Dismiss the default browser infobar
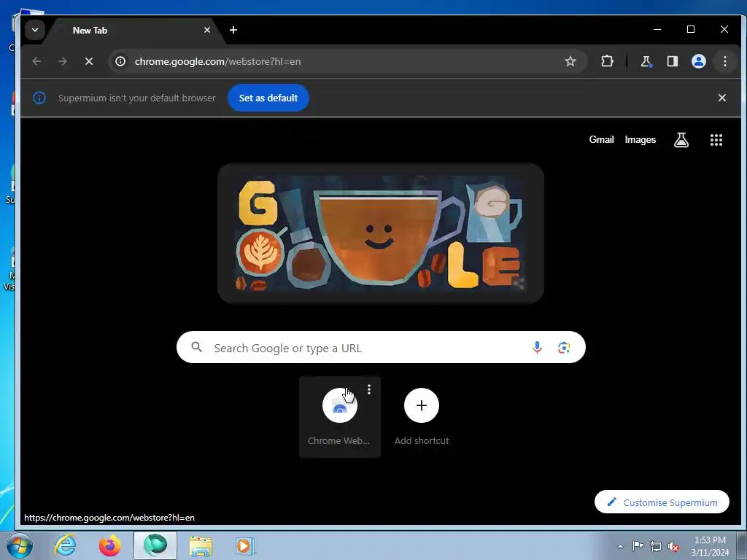This screenshot has height=560, width=747. point(721,98)
